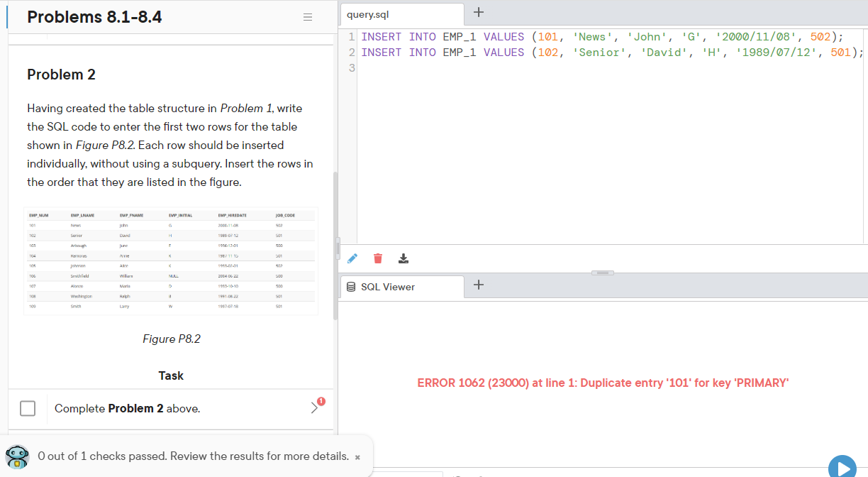This screenshot has height=477, width=868.
Task: Open the panel divider grip above SQL Viewer
Action: click(603, 273)
